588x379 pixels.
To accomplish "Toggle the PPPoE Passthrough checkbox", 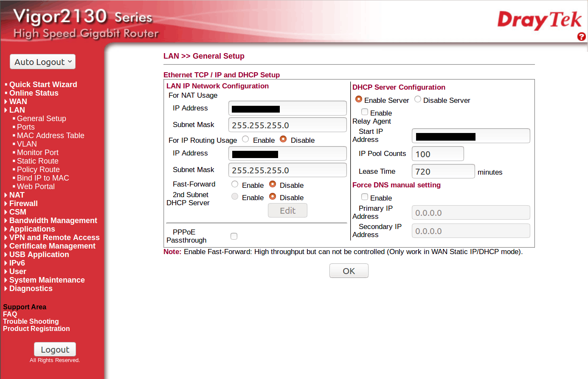I will click(234, 236).
